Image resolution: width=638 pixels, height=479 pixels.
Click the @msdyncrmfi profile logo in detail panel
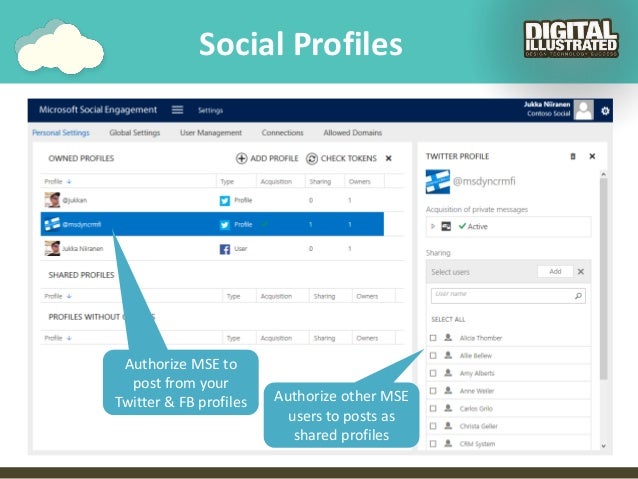(x=437, y=182)
